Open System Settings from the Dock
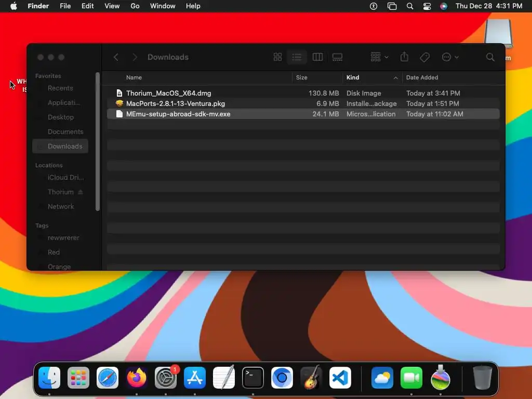The width and height of the screenshot is (532, 399). [166, 378]
